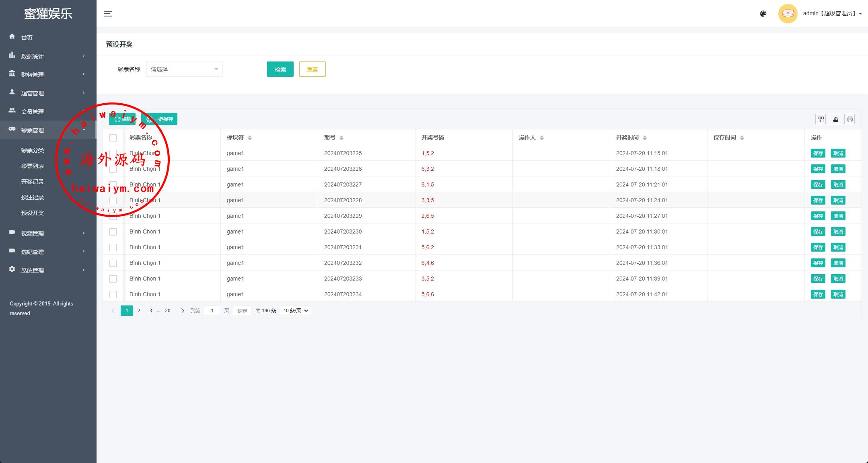Open the theme palette icon
868x463 pixels.
coord(763,14)
